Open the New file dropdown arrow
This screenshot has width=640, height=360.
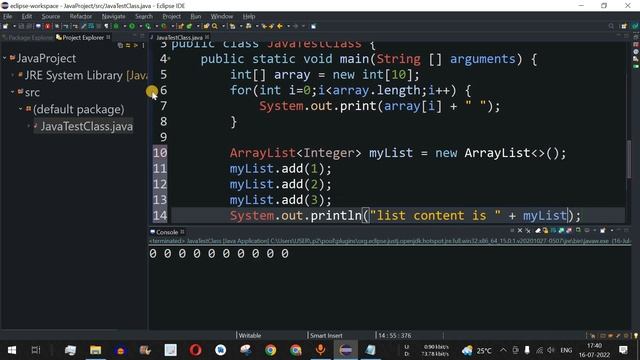tap(14, 26)
